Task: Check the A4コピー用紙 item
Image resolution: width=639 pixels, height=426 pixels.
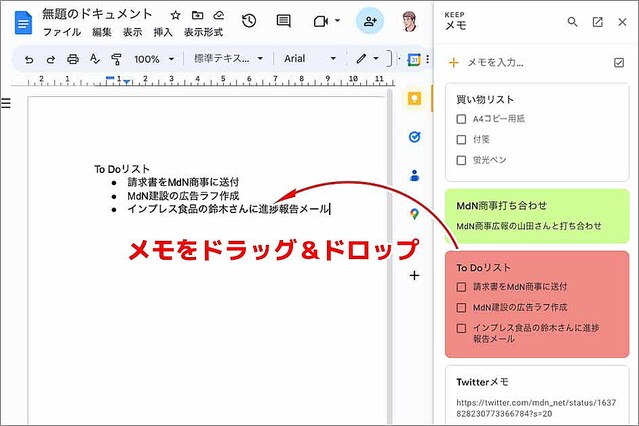Action: click(461, 119)
